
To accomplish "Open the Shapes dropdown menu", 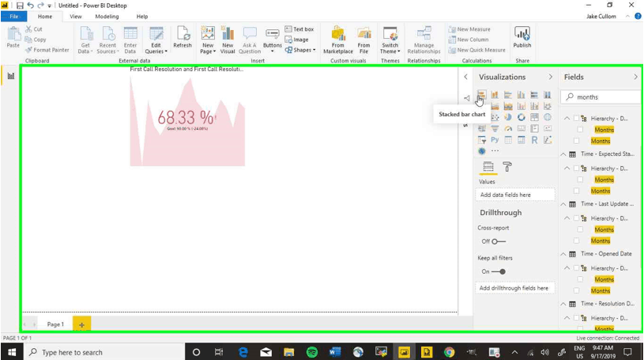I will pos(300,50).
